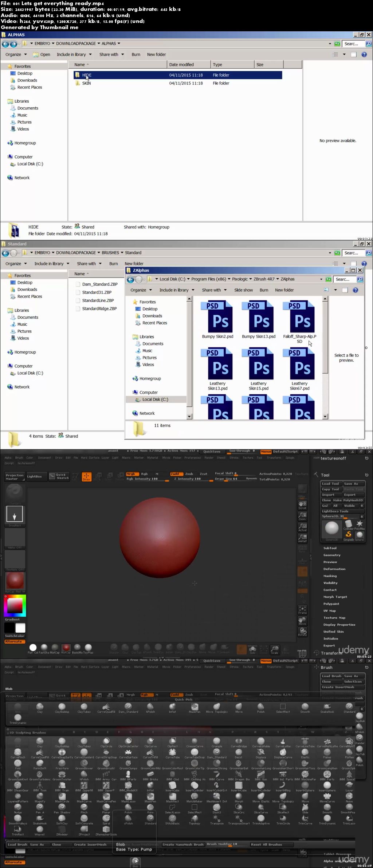The width and height of the screenshot is (373, 868).
Task: Toggle the Rgb button beside Mrgb on sphere frame
Action: coord(145,474)
